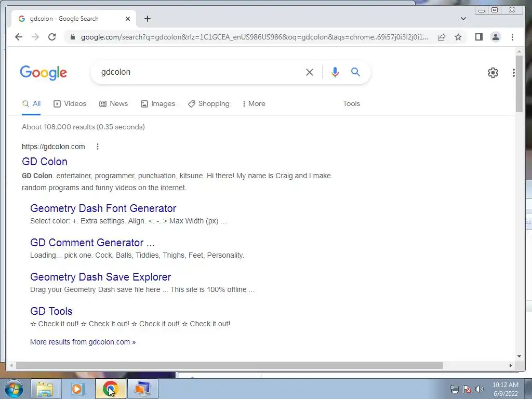Clear the search box with the X

[310, 72]
